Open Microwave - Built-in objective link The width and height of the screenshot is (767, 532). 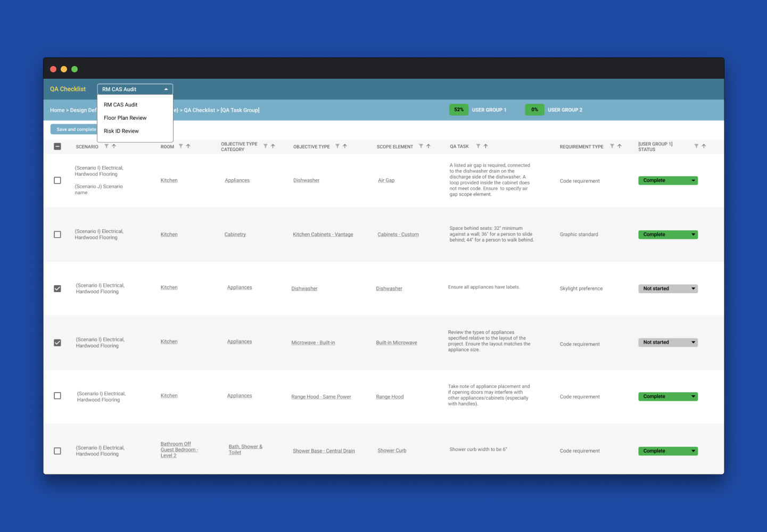coord(313,343)
